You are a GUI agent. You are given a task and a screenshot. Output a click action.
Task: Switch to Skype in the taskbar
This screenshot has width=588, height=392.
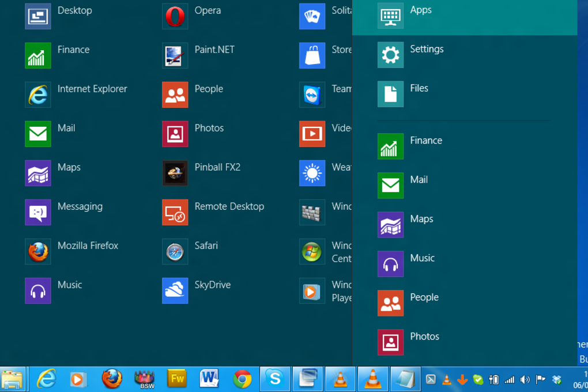coord(275,379)
